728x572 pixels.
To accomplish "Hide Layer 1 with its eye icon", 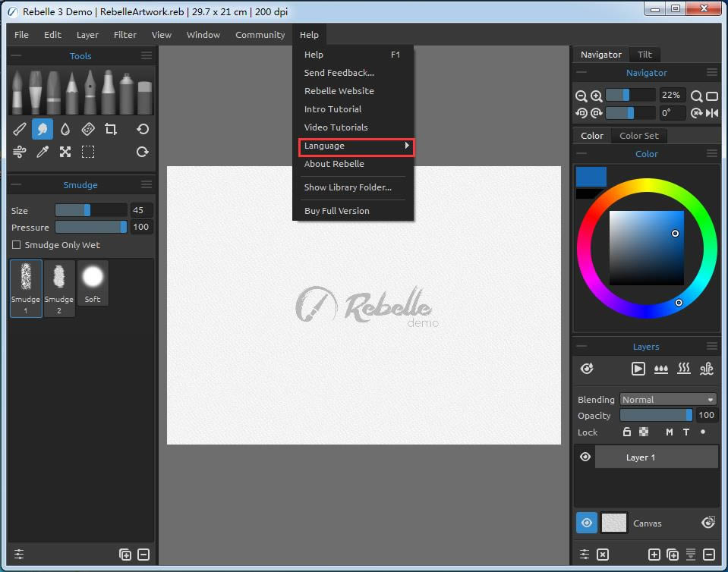I will [585, 457].
